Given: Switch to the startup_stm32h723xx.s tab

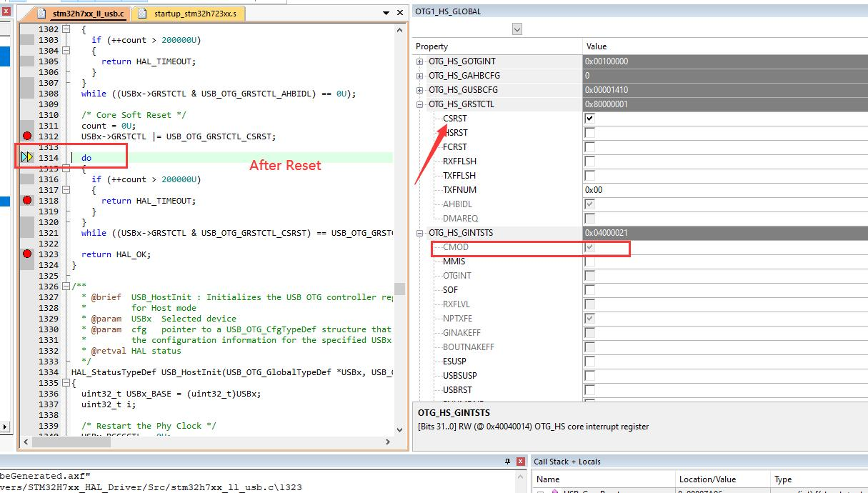Looking at the screenshot, I should 191,12.
